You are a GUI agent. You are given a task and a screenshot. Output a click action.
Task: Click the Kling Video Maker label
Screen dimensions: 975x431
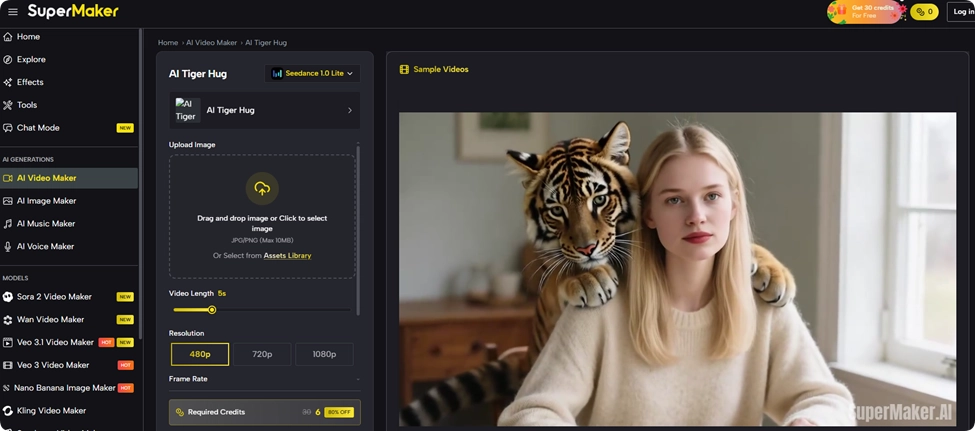pyautogui.click(x=52, y=411)
